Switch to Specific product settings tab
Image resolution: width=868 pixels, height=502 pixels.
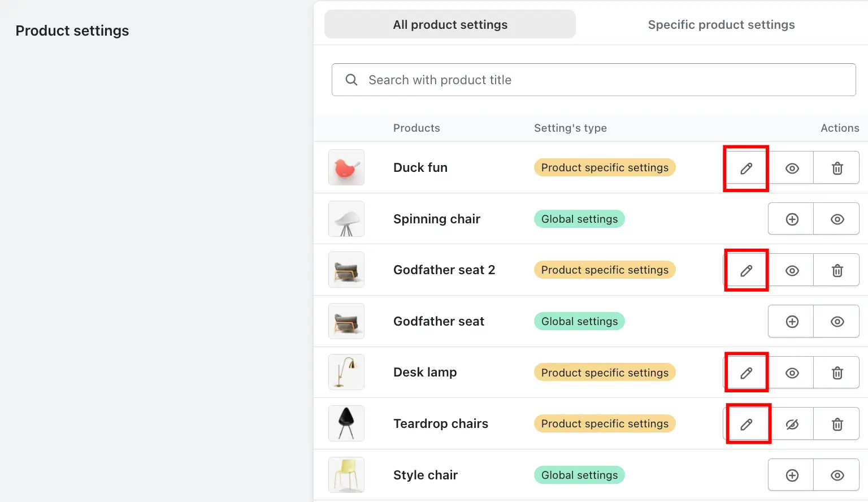pyautogui.click(x=721, y=24)
